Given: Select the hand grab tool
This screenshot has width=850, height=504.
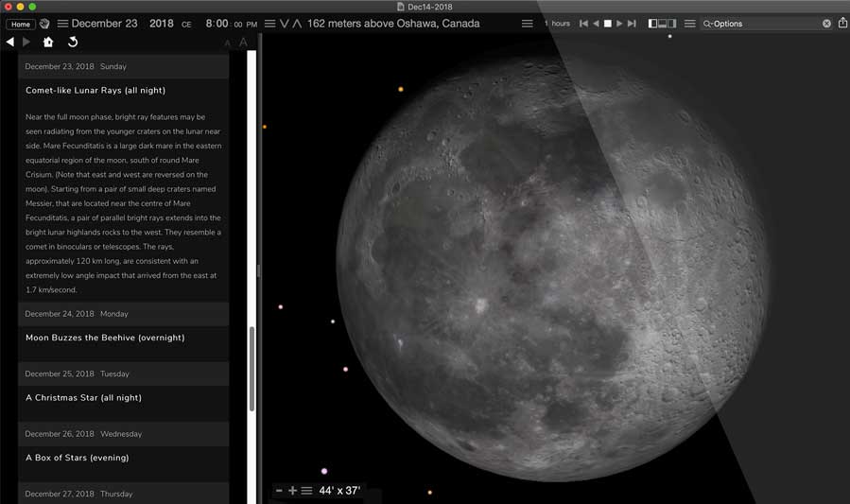Looking at the screenshot, I should [43, 24].
